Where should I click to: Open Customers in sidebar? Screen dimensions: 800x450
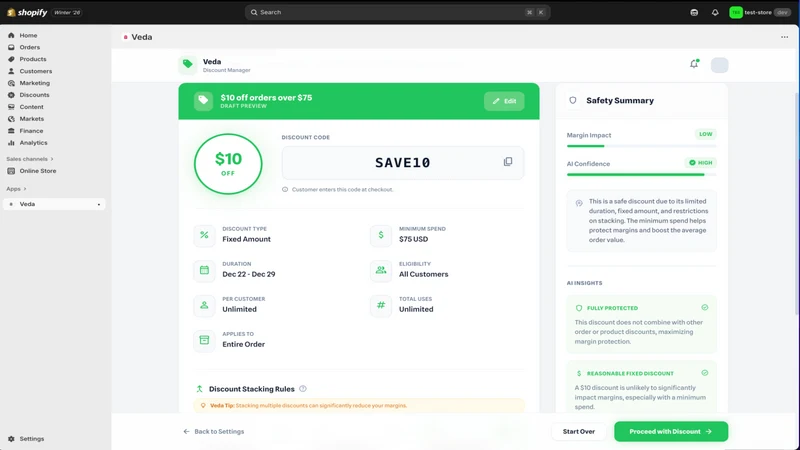point(36,71)
